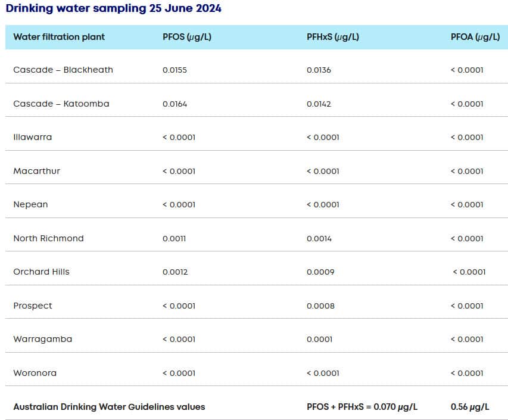The height and width of the screenshot is (420, 508).
Task: Click the 'Cascade – Katoomba' plant name
Action: point(61,104)
